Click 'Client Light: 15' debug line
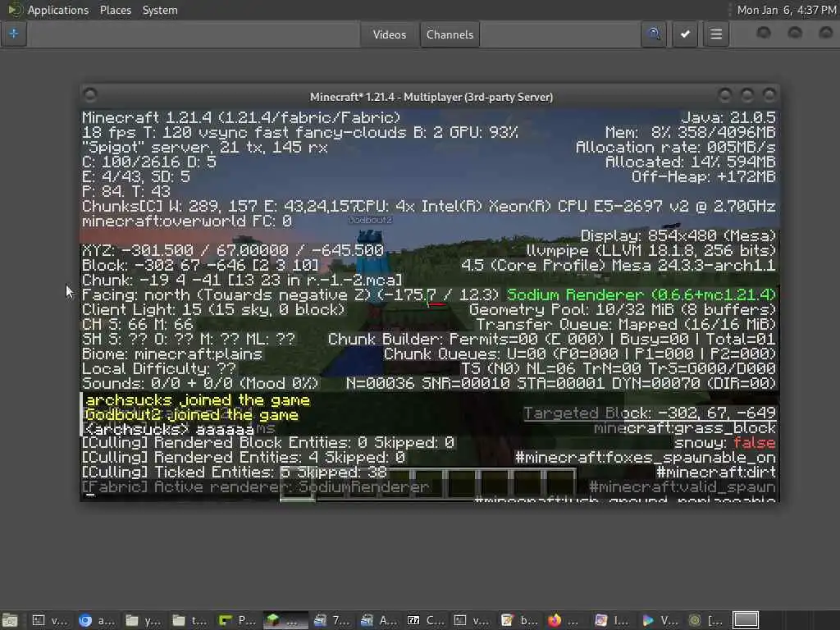The image size is (840, 630). pos(213,309)
